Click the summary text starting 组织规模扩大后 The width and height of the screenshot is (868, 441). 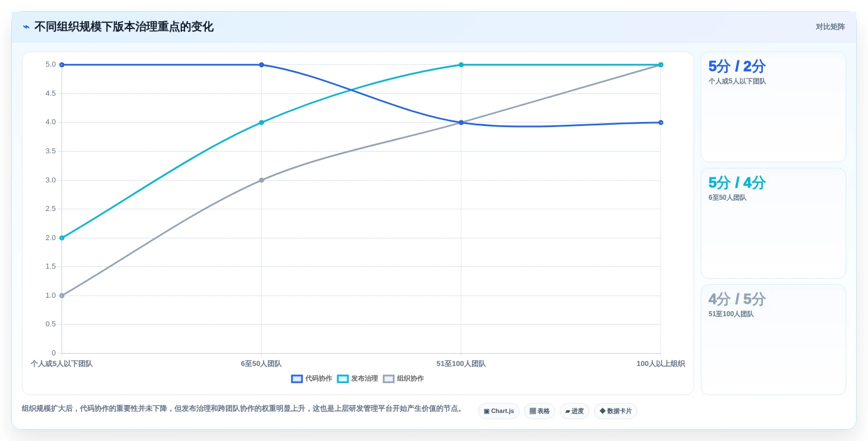point(243,409)
